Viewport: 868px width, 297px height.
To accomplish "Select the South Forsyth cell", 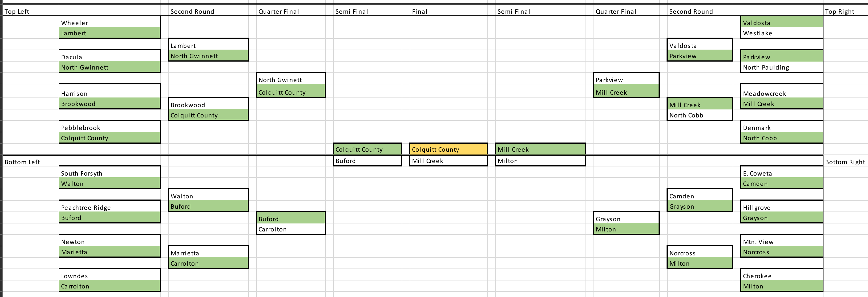I will [x=110, y=173].
